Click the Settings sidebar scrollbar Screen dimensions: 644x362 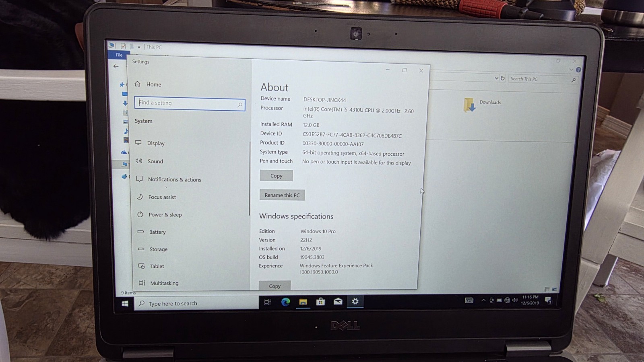(250, 178)
